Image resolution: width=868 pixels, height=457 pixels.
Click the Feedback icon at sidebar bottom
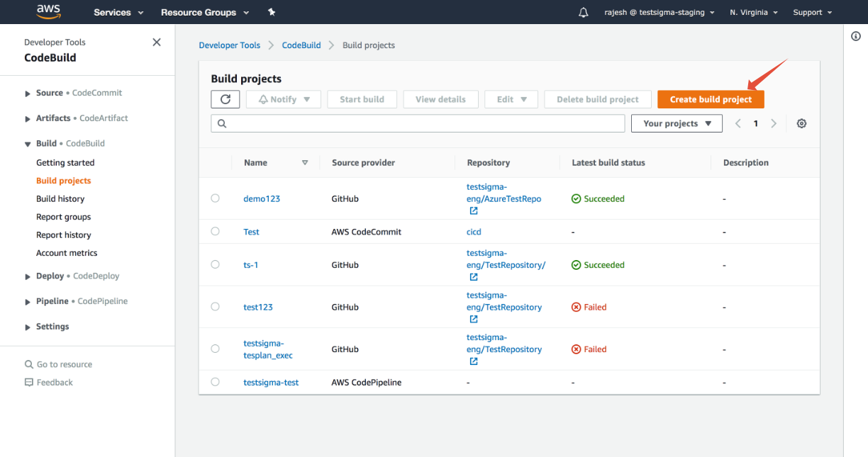click(x=29, y=382)
